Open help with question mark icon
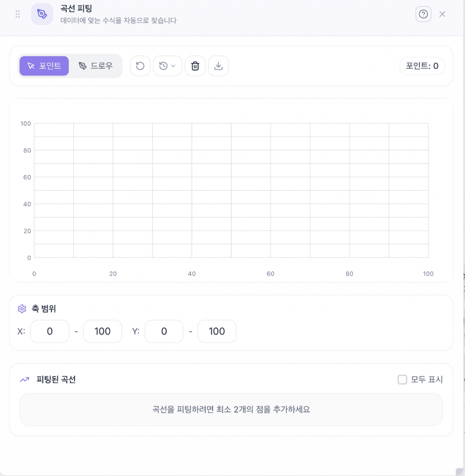 pyautogui.click(x=423, y=14)
